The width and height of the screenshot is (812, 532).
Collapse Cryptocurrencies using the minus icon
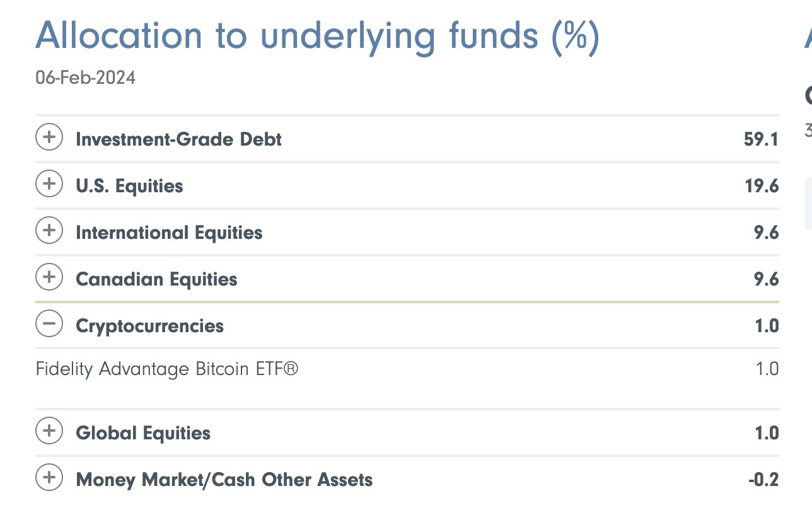pos(49,324)
